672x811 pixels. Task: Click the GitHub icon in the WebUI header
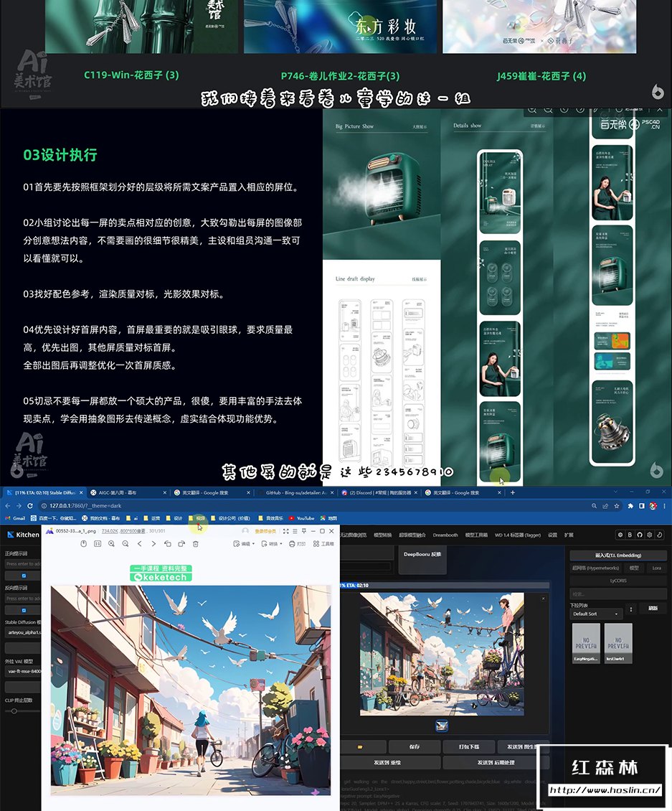point(640,535)
